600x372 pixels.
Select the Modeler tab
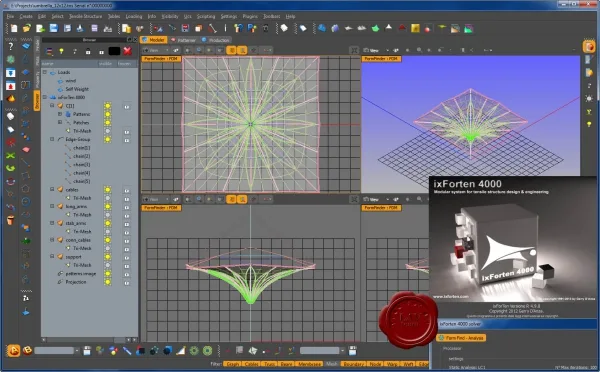(x=154, y=40)
